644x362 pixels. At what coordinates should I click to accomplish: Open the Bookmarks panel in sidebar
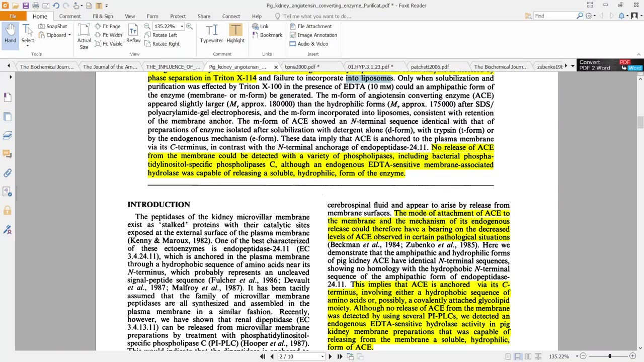point(8,97)
